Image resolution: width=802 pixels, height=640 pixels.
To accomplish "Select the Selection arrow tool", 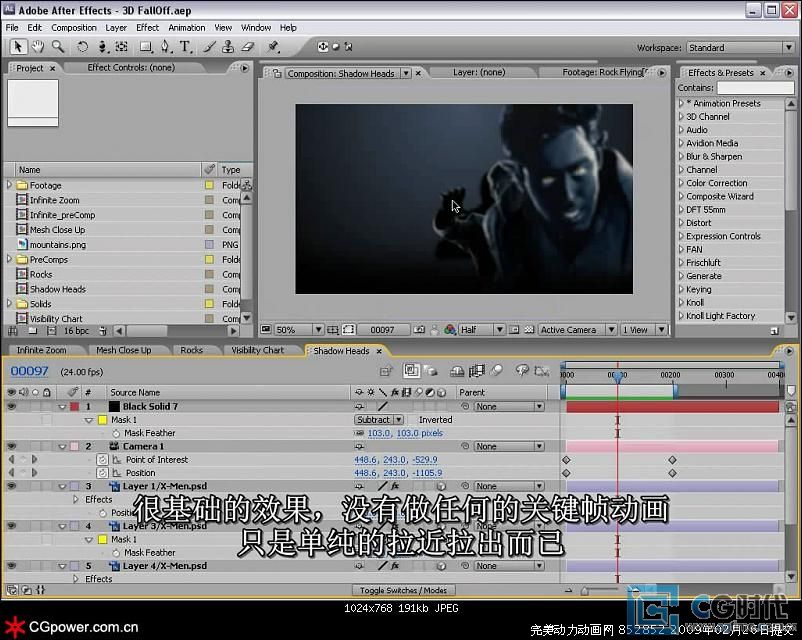I will click(x=17, y=47).
